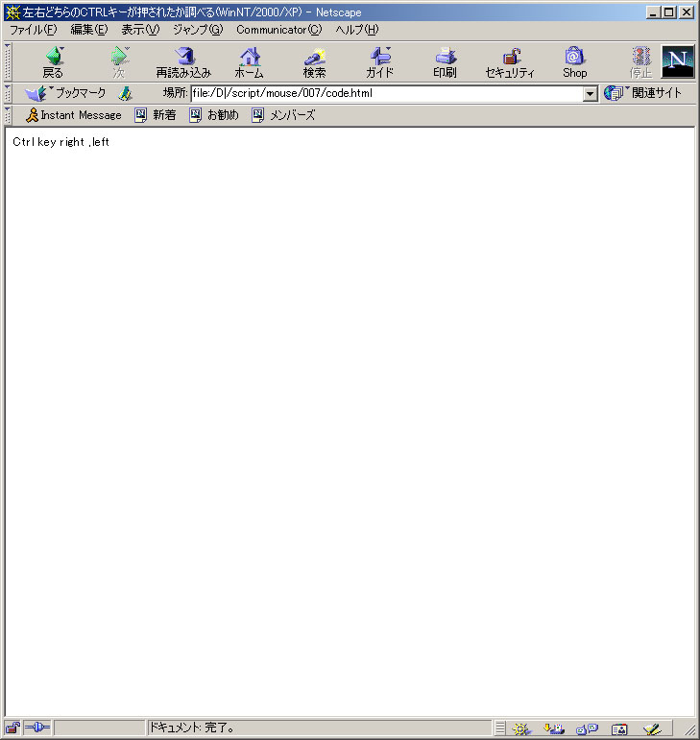This screenshot has height=740, width=700.
Task: Click the Shop toolbar icon
Action: click(574, 62)
